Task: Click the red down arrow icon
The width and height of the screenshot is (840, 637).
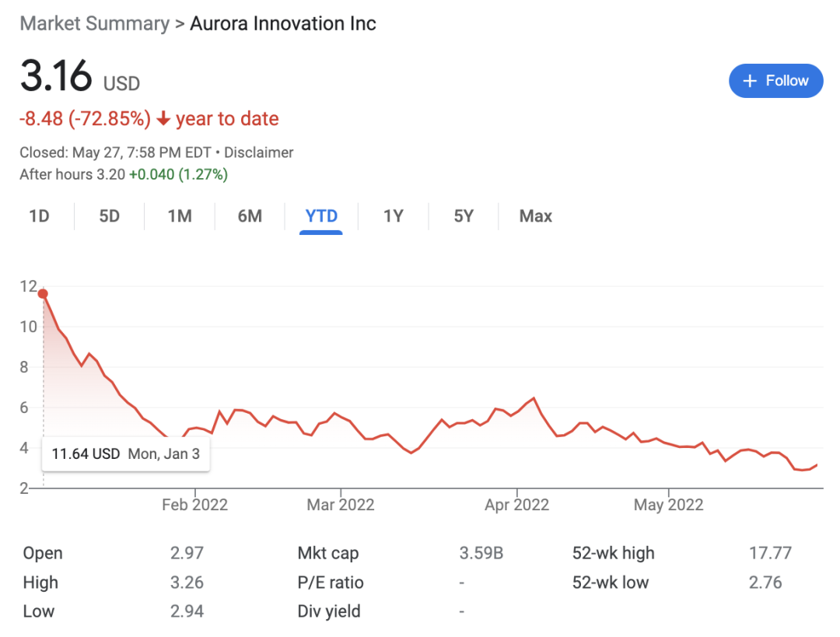Action: (163, 119)
